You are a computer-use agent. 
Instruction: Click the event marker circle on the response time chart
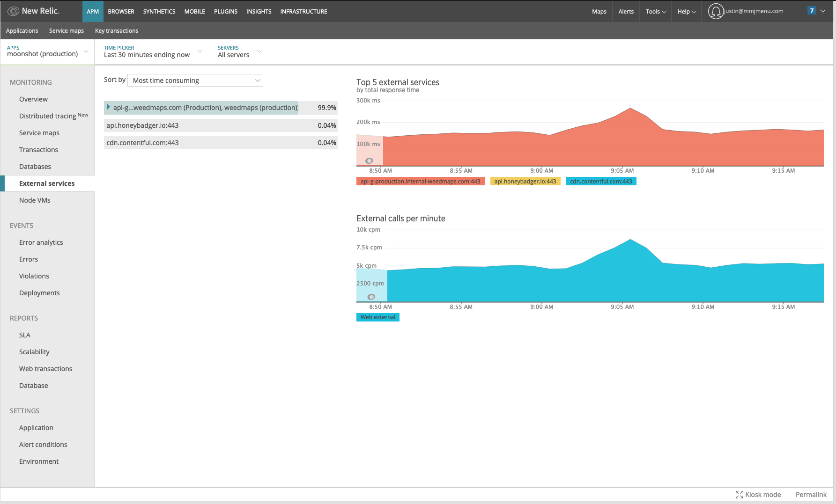pyautogui.click(x=369, y=161)
